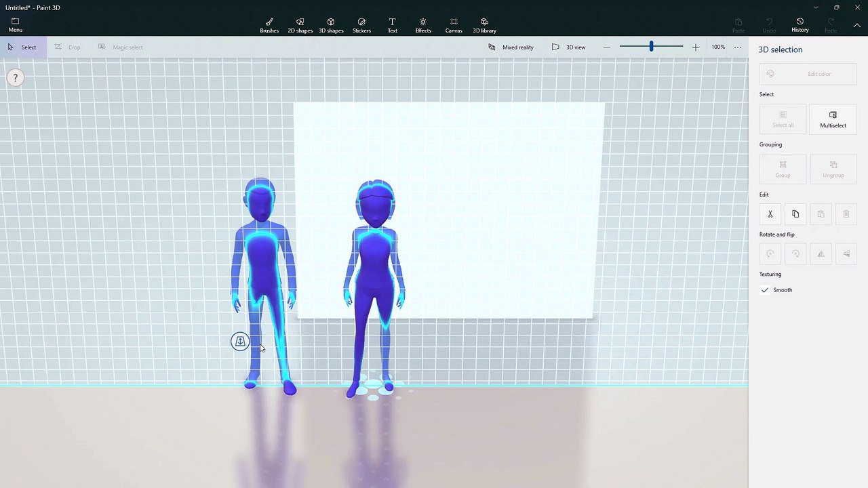The height and width of the screenshot is (488, 868).
Task: Open the History panel
Action: (800, 25)
